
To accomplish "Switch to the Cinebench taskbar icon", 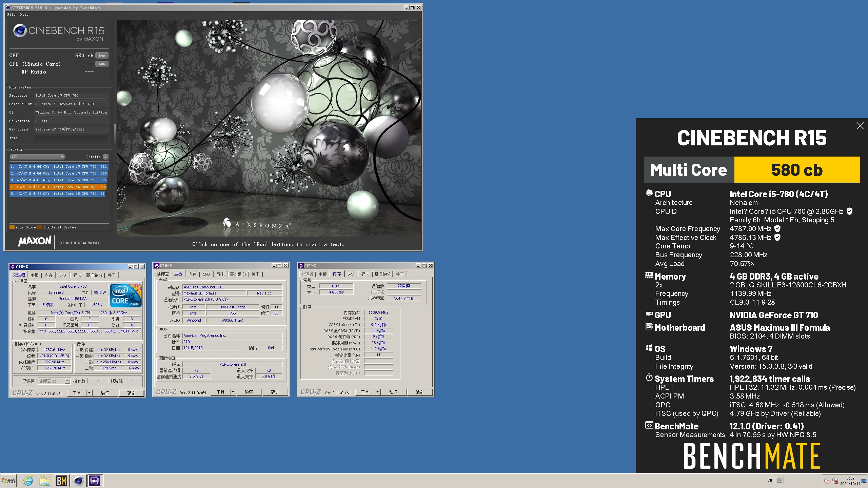I will [78, 481].
